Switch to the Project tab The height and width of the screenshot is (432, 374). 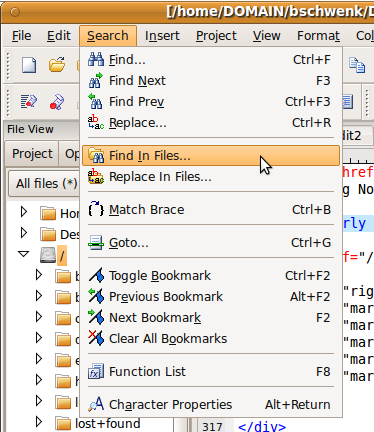click(32, 154)
